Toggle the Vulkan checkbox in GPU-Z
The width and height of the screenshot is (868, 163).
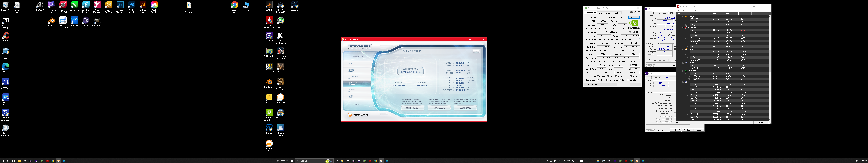click(x=598, y=80)
